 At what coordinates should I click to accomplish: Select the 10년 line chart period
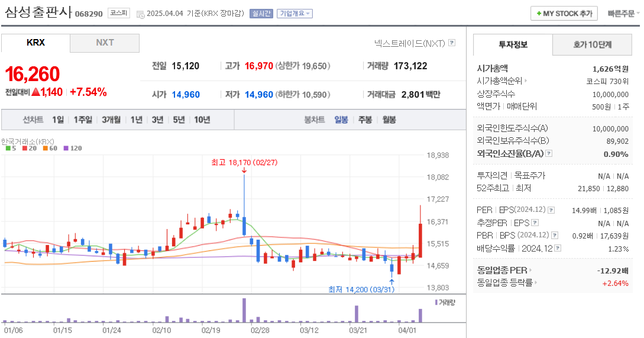pos(202,120)
